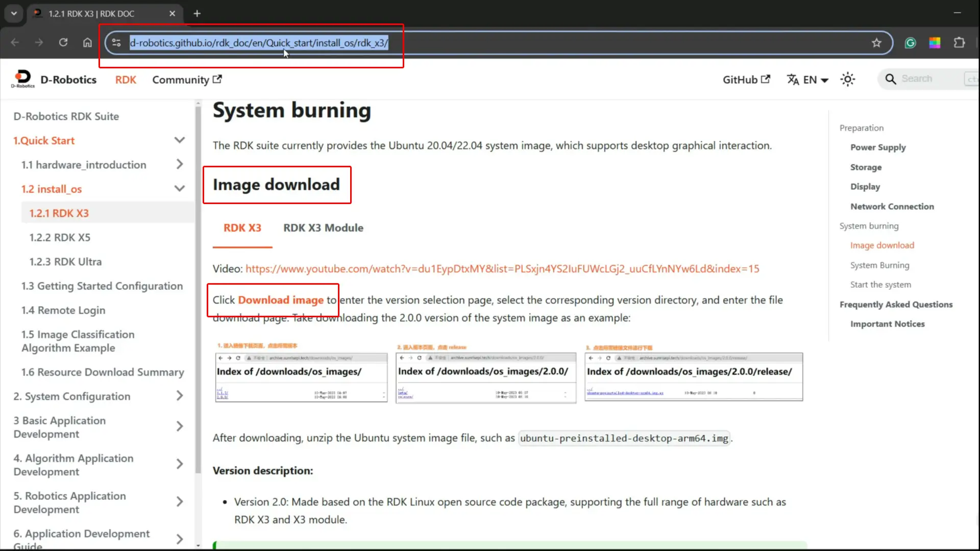This screenshot has width=980, height=551.
Task: Click the D-Robotics logo
Action: 23,79
